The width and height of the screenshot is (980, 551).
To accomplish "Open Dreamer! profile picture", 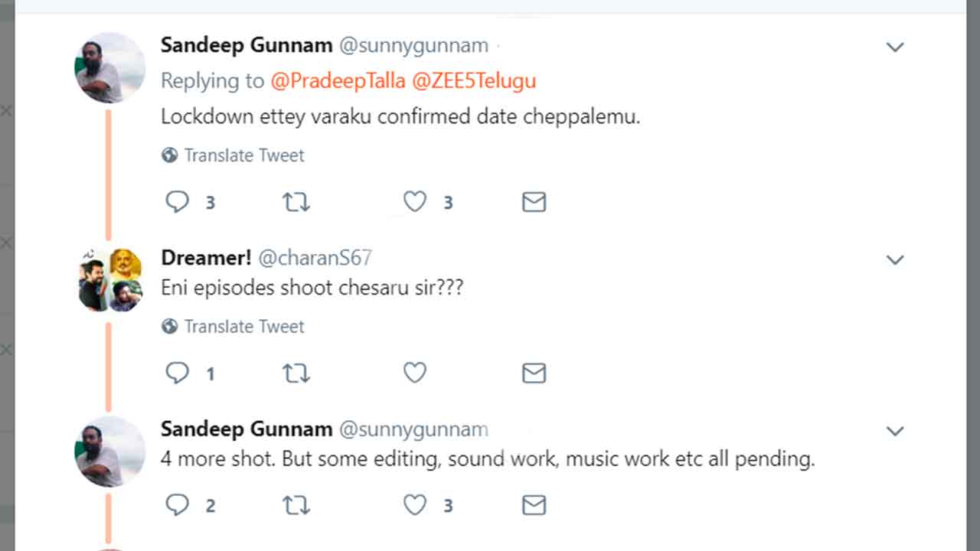I will click(110, 280).
